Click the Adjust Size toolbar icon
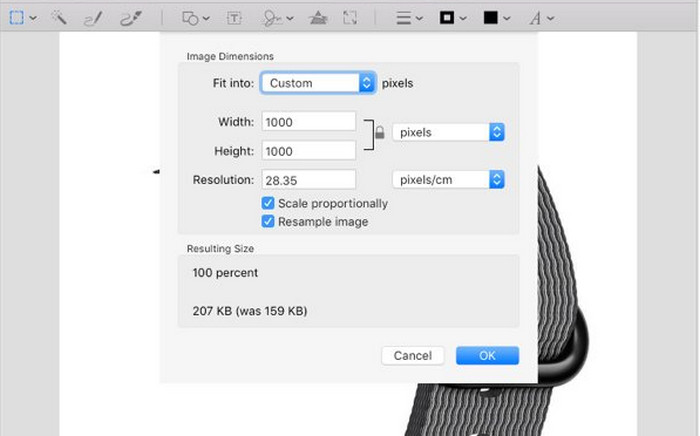The image size is (700, 436). point(349,18)
